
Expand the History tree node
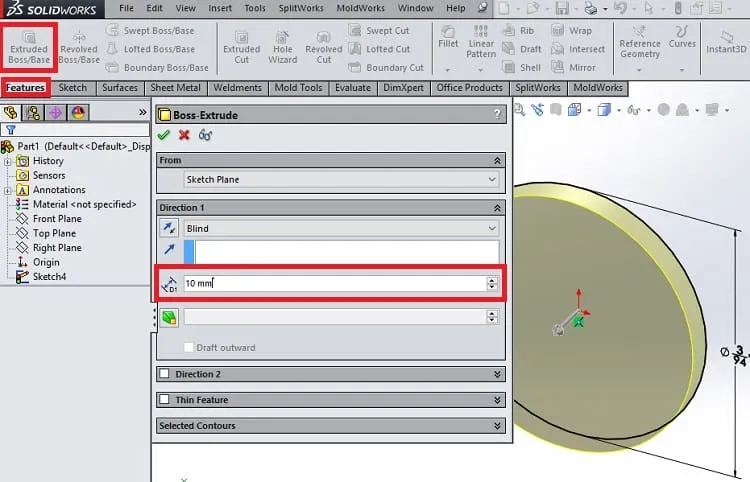pyautogui.click(x=7, y=162)
